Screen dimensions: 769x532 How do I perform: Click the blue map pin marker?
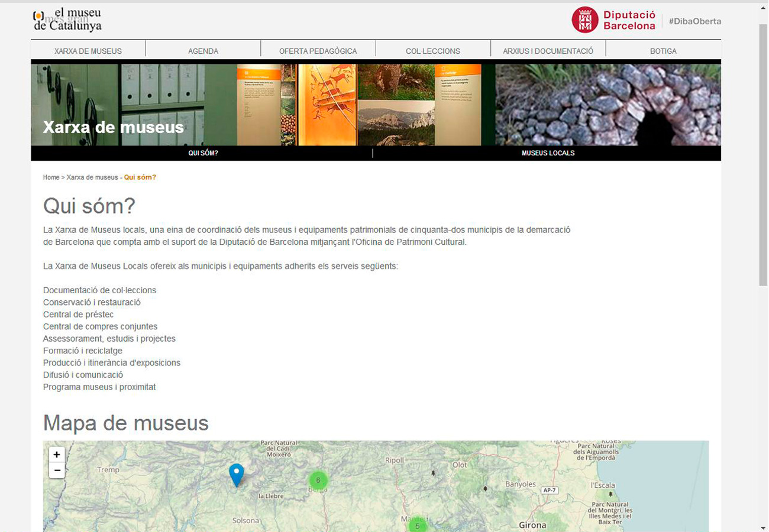click(x=237, y=475)
